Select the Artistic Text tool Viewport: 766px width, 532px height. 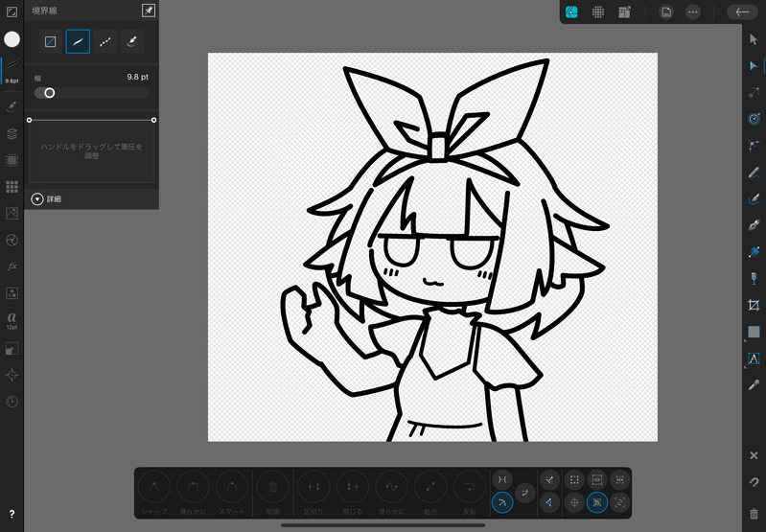[754, 359]
